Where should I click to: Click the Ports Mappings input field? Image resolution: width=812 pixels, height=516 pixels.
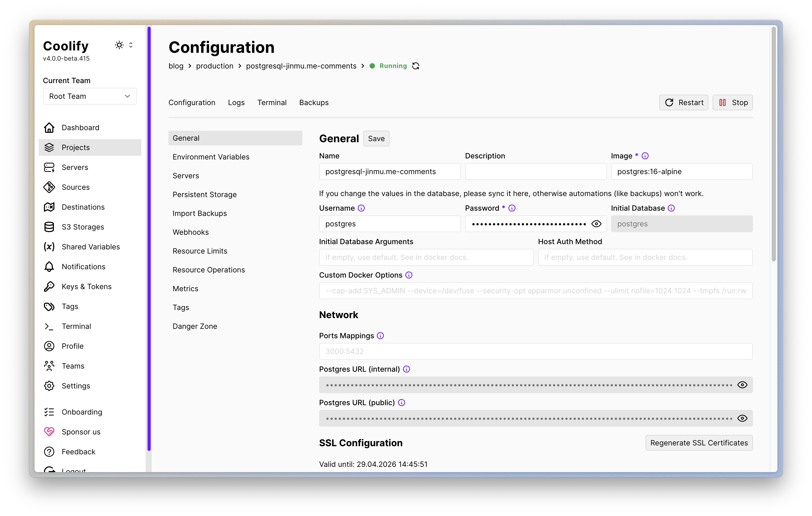[x=535, y=351]
